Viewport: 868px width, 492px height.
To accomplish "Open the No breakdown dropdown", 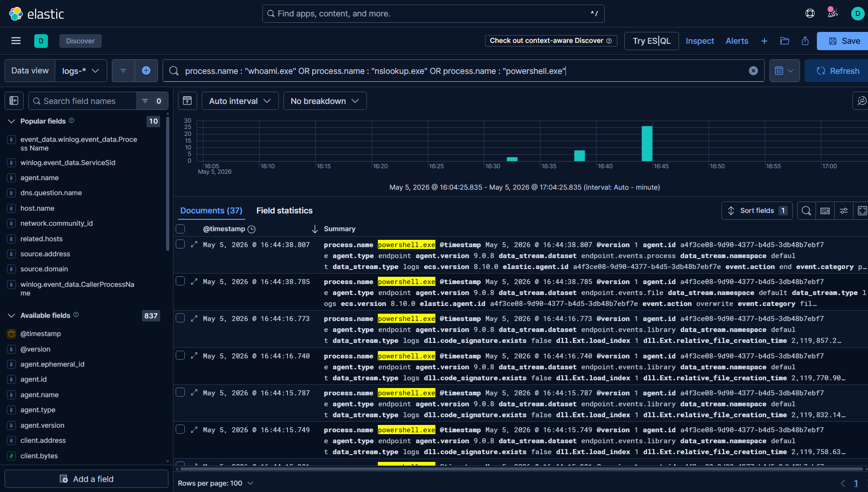I will (x=325, y=101).
